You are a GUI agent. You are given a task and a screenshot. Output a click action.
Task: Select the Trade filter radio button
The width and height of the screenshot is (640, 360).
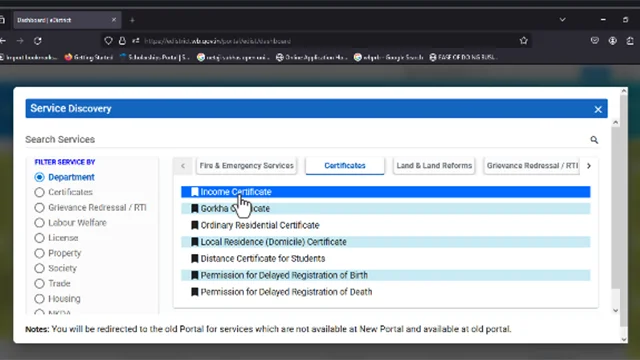pos(39,283)
